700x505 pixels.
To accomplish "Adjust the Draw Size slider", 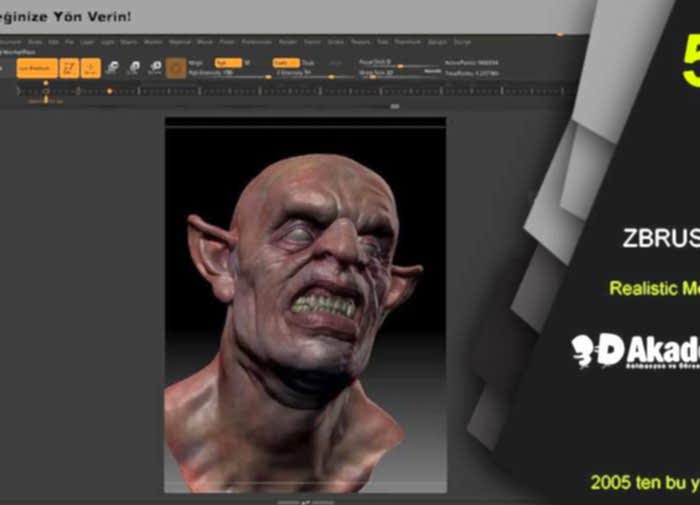I will coord(400,73).
